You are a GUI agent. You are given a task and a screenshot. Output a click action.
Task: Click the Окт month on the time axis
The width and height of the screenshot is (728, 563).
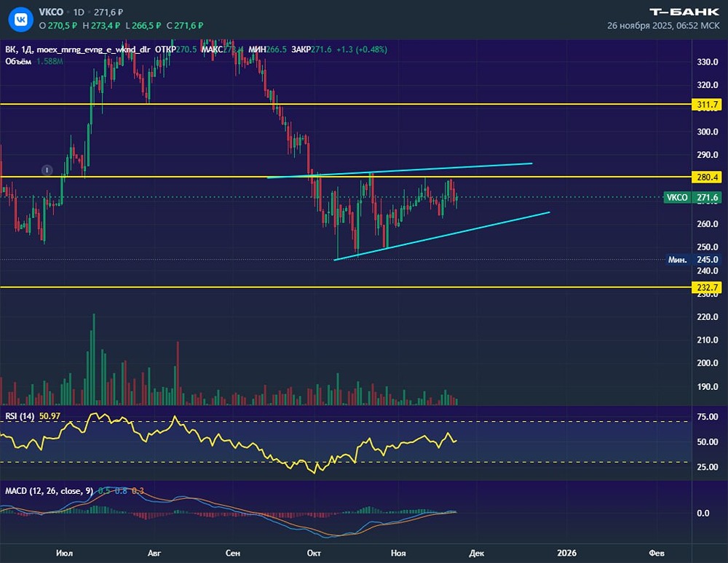(314, 553)
